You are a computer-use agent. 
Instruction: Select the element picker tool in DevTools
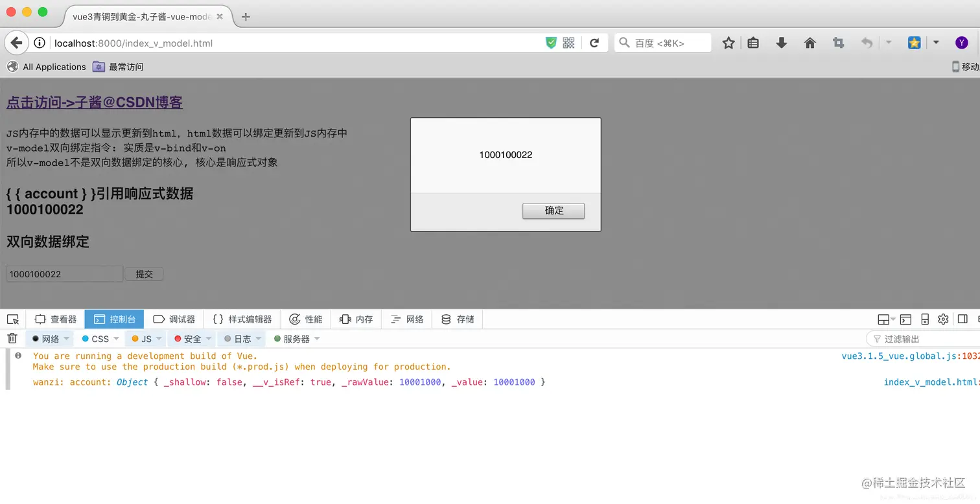coord(13,319)
